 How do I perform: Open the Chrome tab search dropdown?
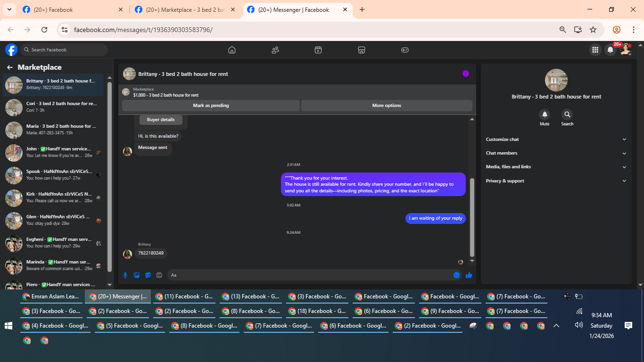[x=9, y=9]
